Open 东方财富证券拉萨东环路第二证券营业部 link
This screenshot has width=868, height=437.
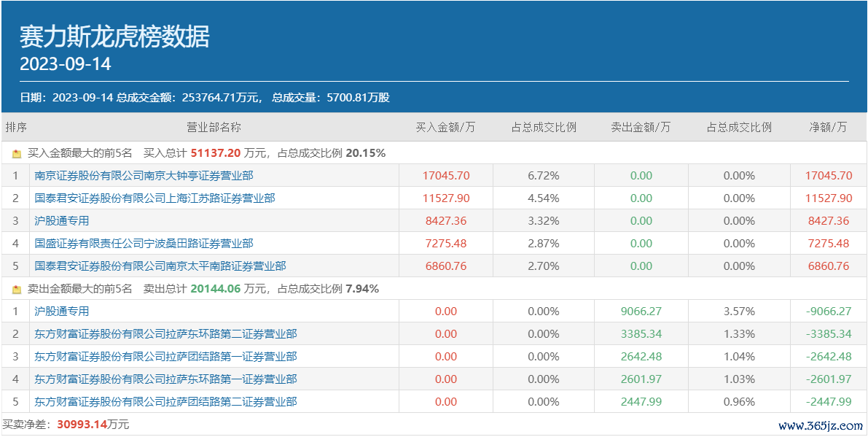[165, 334]
